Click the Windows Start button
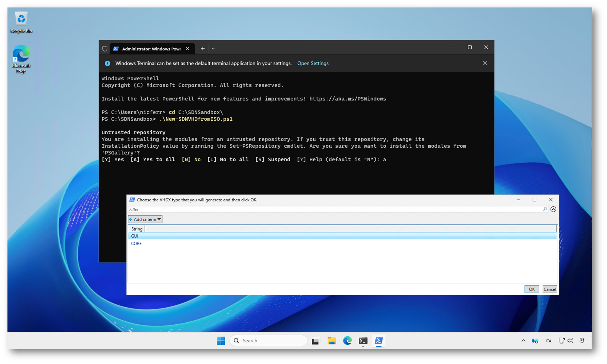This screenshot has width=607, height=364. pyautogui.click(x=221, y=341)
